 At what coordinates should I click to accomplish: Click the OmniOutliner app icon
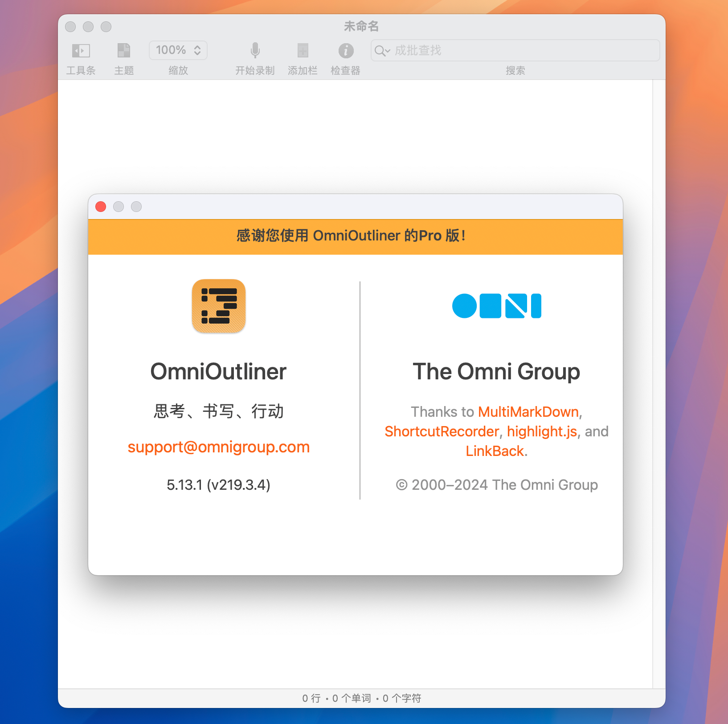pos(219,306)
